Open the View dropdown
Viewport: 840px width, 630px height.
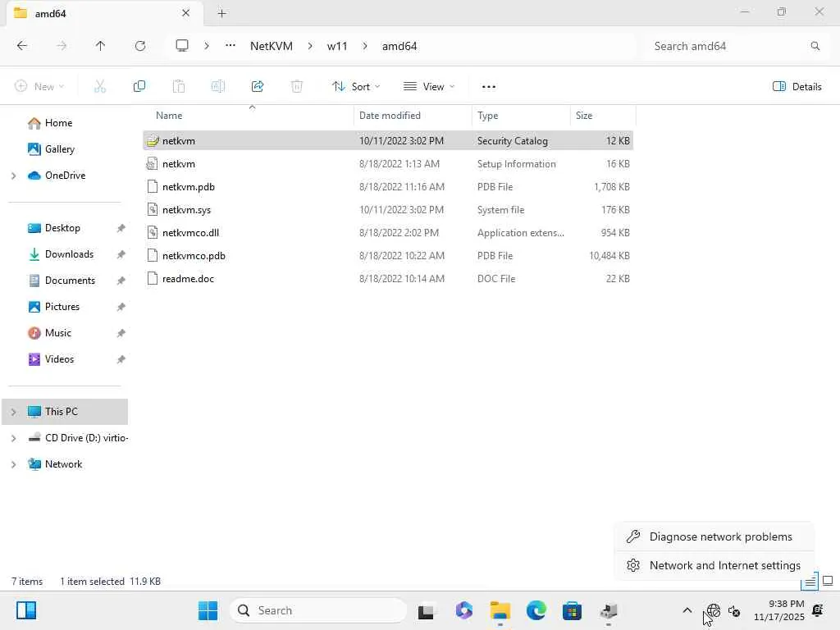tap(428, 86)
